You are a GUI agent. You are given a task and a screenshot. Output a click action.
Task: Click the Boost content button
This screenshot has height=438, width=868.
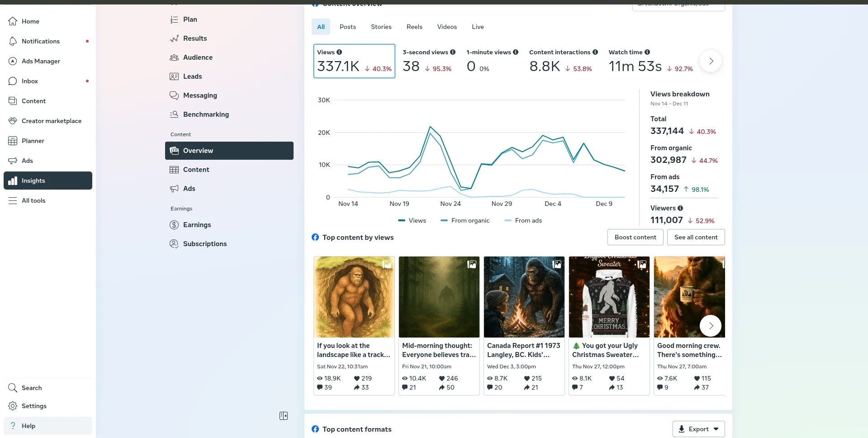pyautogui.click(x=635, y=237)
